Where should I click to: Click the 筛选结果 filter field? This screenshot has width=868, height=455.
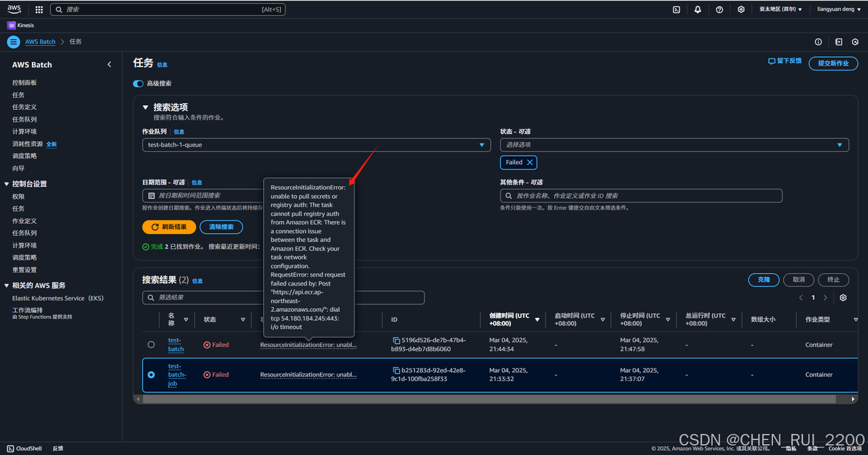pyautogui.click(x=283, y=298)
